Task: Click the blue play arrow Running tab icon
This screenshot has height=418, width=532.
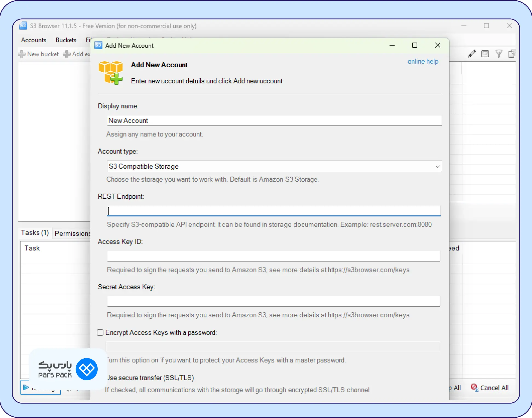Action: (26, 387)
